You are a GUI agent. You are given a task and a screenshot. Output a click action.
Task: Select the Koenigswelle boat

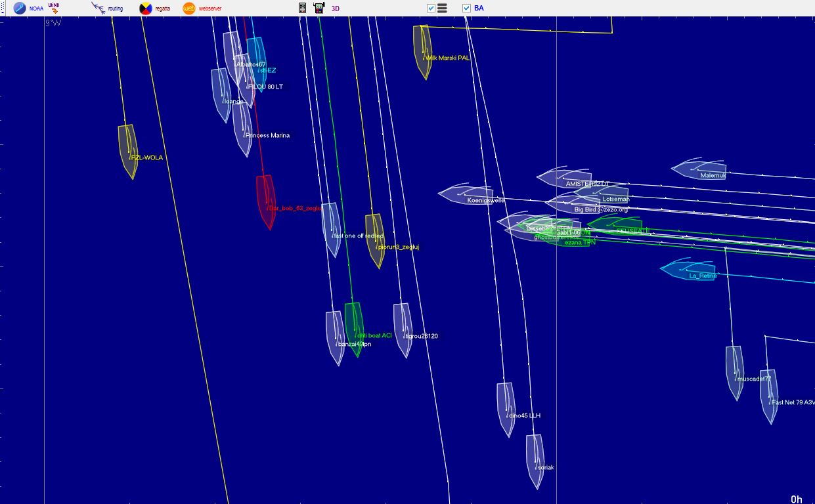(x=466, y=194)
